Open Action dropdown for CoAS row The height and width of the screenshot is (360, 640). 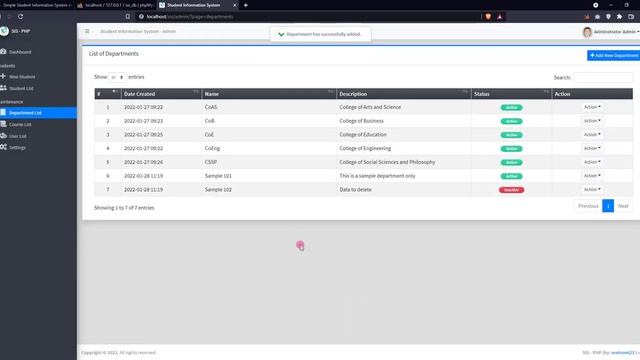pyautogui.click(x=592, y=107)
